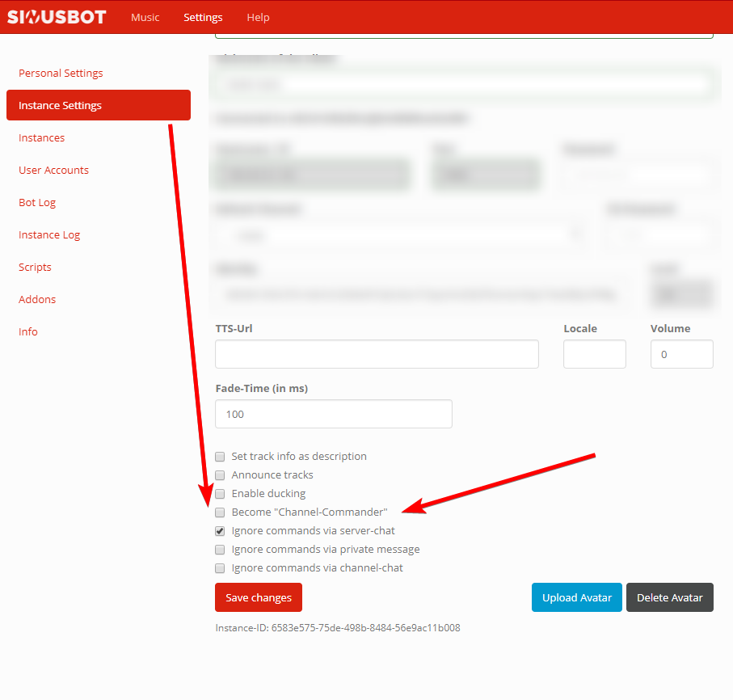Open the Scripts section

click(35, 267)
